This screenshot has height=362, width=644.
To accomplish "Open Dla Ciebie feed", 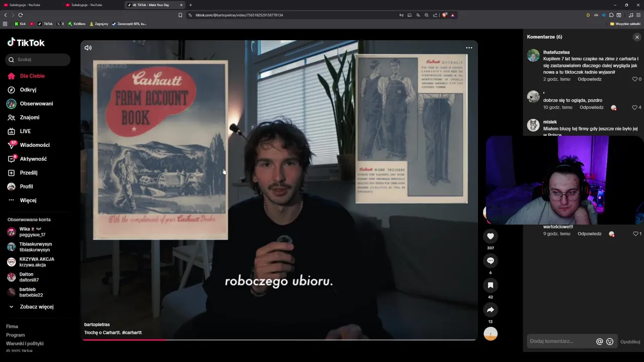I will coord(32,76).
